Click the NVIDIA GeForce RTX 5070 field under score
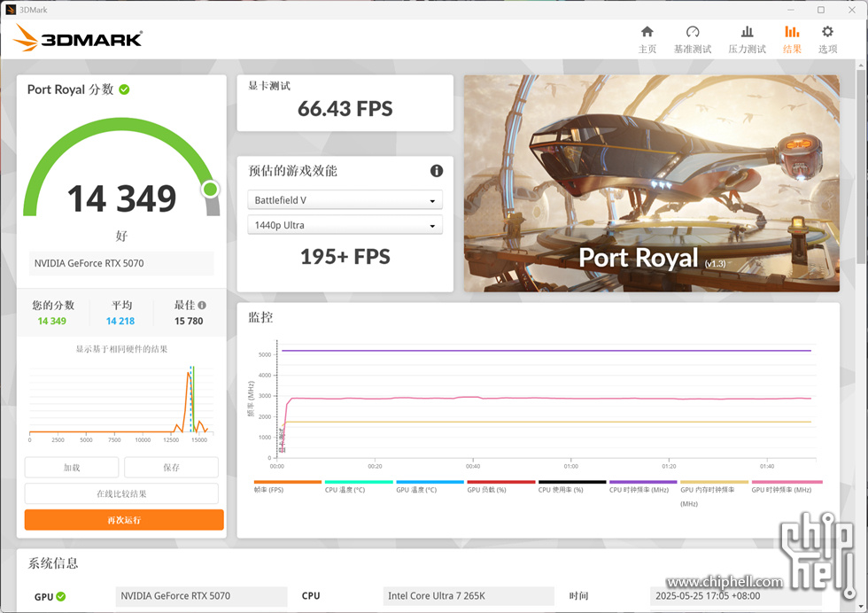 click(x=121, y=264)
